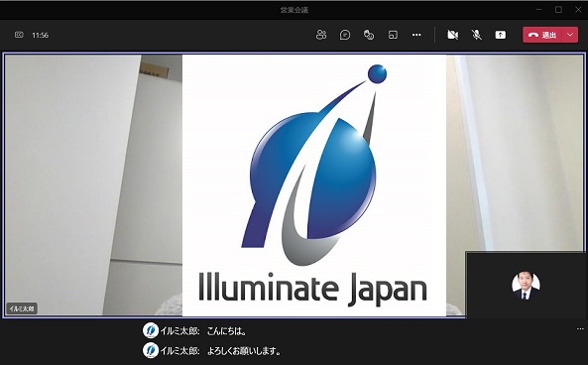Unmute the microphone
This screenshot has height=365, width=588.
(x=476, y=35)
